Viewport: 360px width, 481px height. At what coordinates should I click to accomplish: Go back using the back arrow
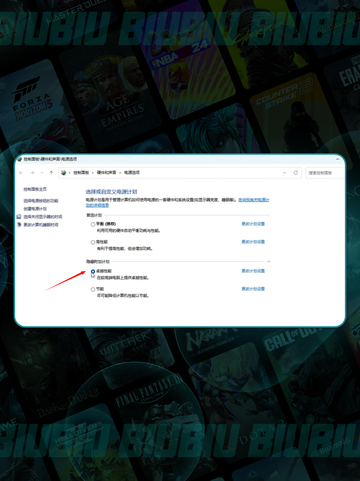(21, 173)
